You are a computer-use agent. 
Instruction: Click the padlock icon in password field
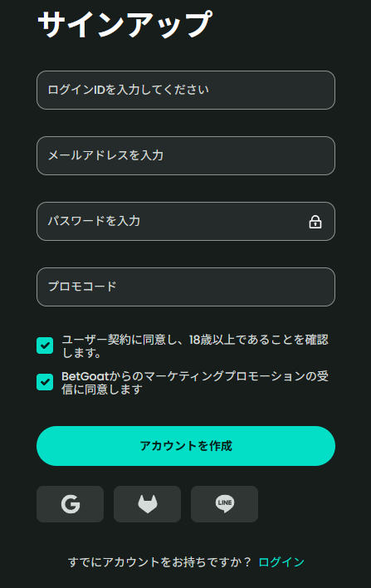315,222
